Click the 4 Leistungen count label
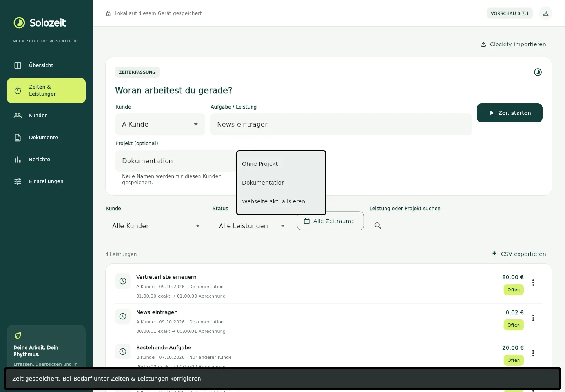 pos(121,254)
